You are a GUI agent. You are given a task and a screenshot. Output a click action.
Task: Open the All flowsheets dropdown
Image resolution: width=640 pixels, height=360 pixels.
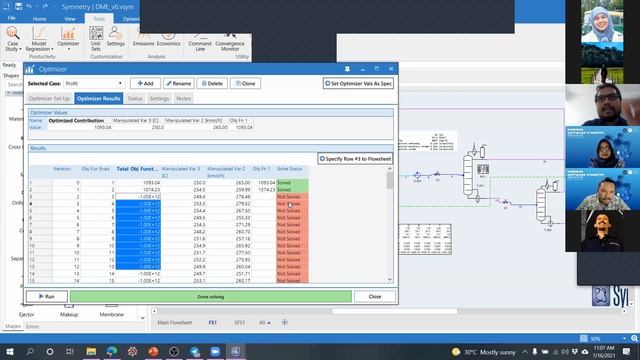tap(264, 322)
